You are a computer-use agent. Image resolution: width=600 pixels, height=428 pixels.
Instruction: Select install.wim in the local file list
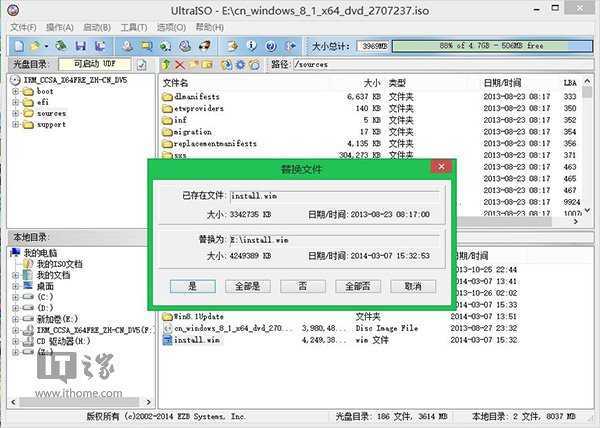(197, 340)
